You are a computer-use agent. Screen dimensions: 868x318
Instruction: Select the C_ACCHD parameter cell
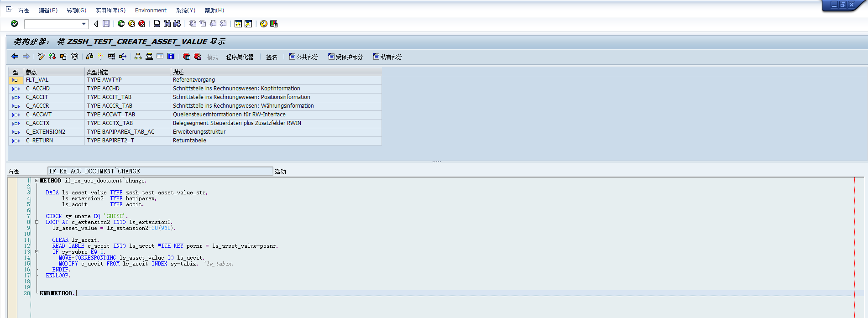tap(54, 89)
